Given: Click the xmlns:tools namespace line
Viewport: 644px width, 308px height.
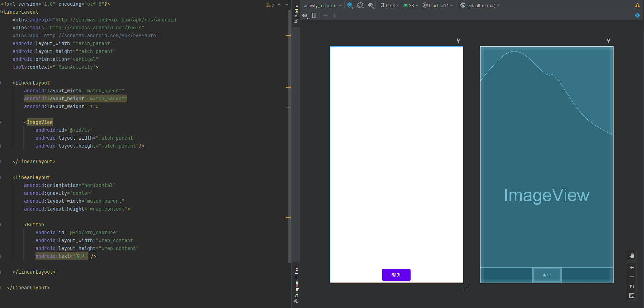Looking at the screenshot, I should [x=78, y=28].
